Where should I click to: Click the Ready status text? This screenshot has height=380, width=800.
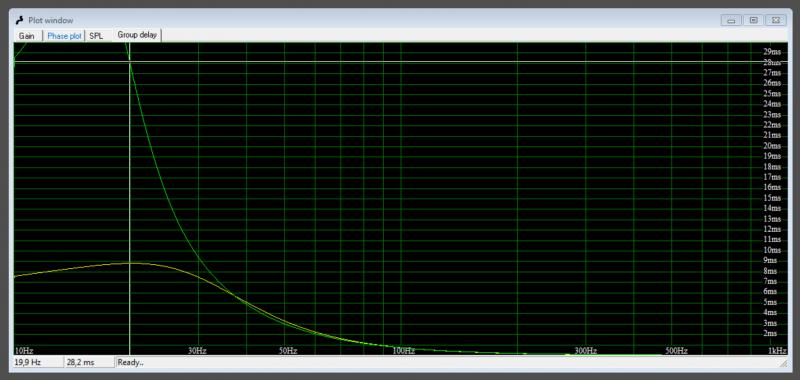pos(131,362)
